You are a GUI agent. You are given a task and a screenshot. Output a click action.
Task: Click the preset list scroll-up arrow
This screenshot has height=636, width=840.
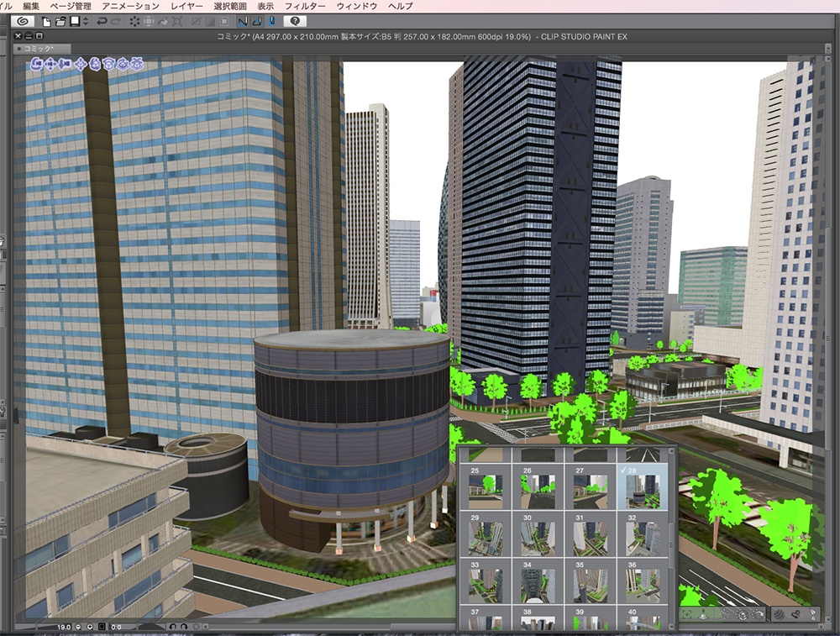(672, 453)
